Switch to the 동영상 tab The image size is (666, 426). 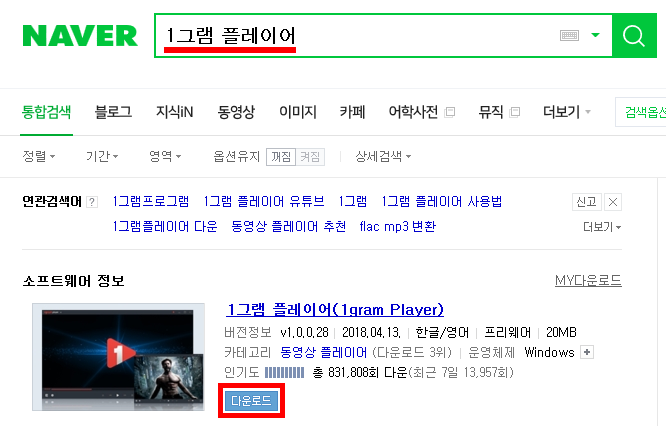[x=236, y=112]
